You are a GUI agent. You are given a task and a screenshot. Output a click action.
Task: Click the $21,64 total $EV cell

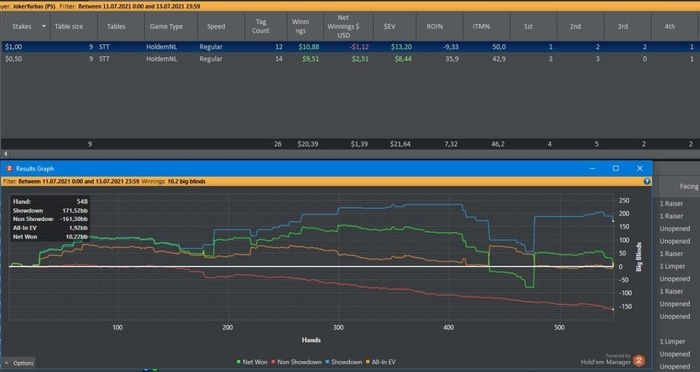[400, 144]
